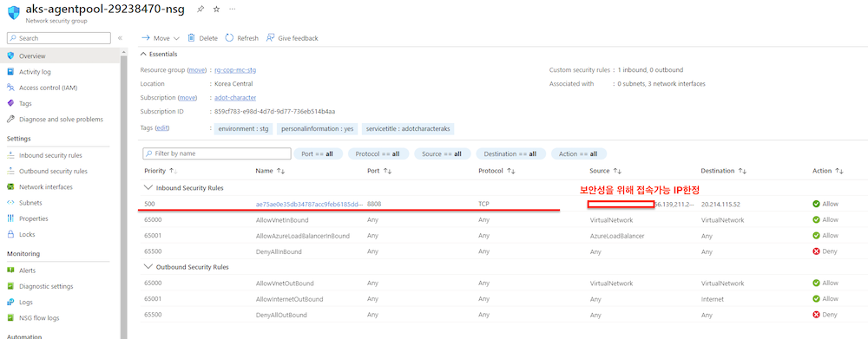Click the personalinformation : yes tag
This screenshot has height=339, width=868.
[317, 129]
